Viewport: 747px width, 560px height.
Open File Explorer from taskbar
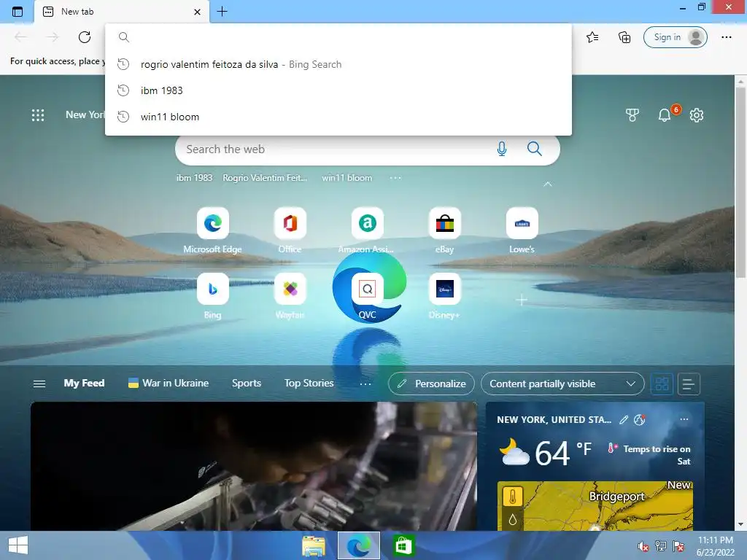[x=314, y=545]
